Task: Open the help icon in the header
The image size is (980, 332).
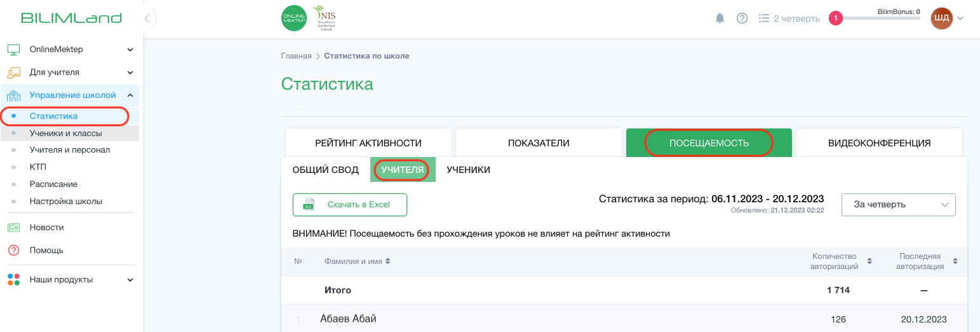Action: pos(742,18)
